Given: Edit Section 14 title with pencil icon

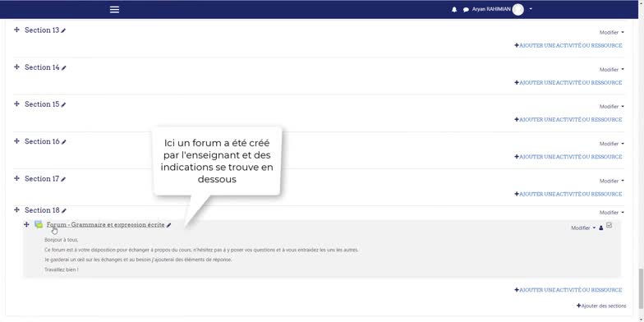Looking at the screenshot, I should coord(64,67).
